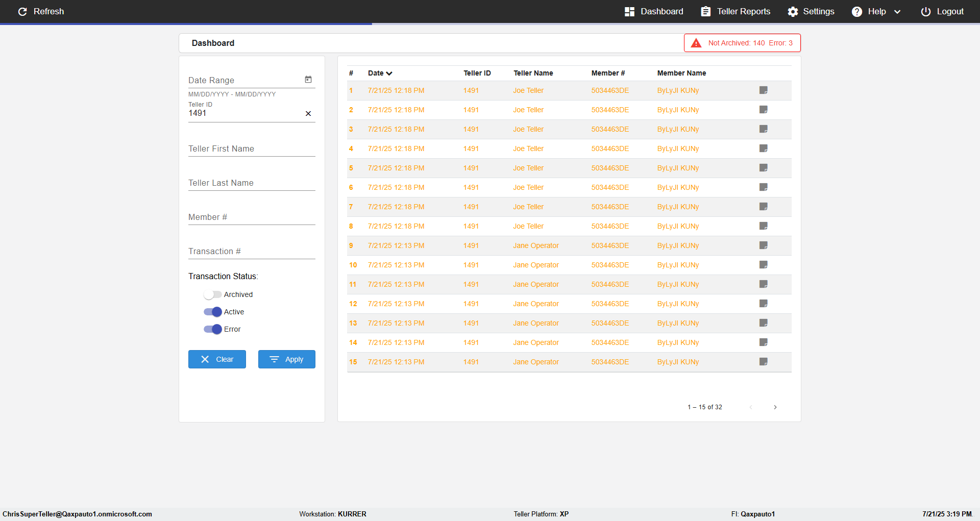Go to next page of results

775,407
